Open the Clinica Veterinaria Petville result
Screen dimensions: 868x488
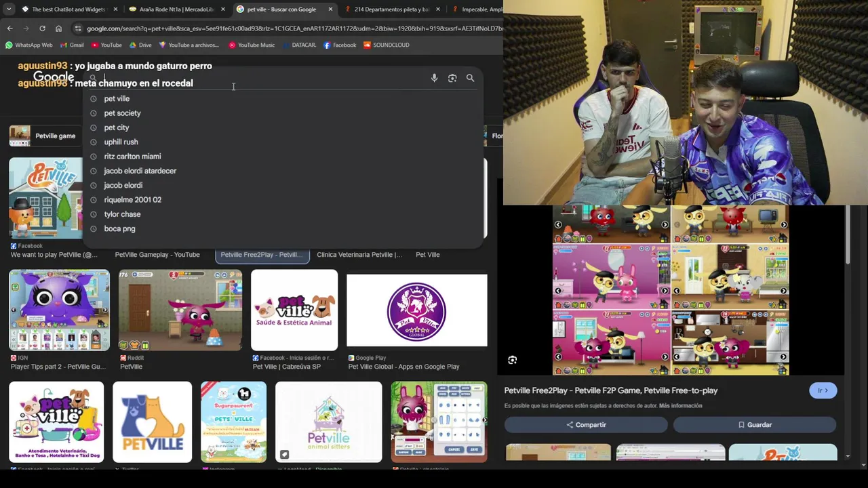point(359,255)
